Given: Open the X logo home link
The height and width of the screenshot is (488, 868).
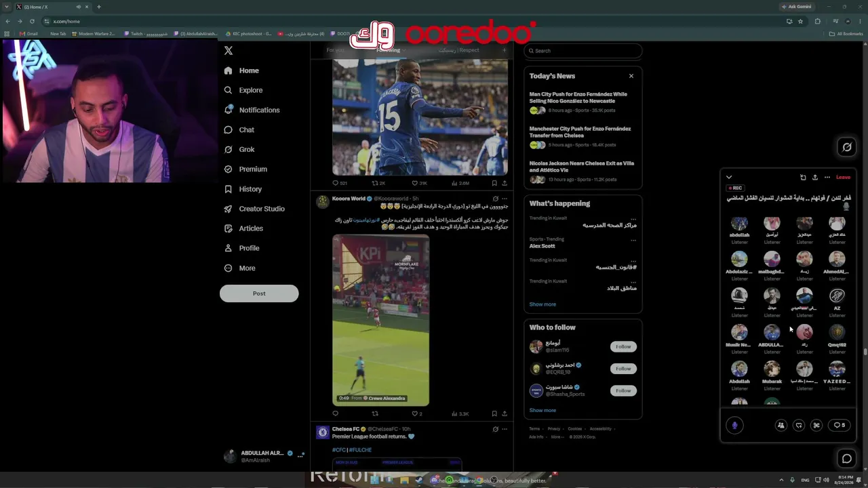Looking at the screenshot, I should 229,51.
